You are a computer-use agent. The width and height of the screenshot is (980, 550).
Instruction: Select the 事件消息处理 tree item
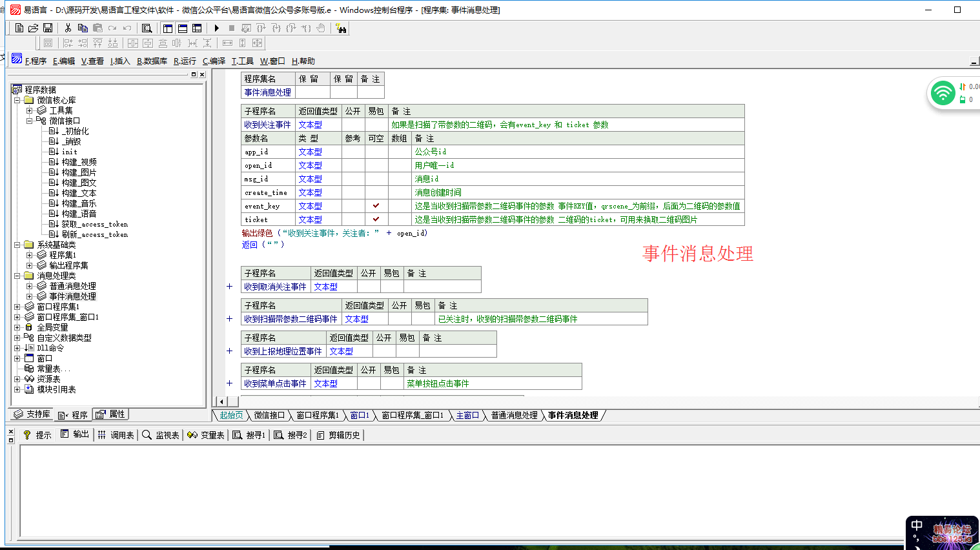pyautogui.click(x=72, y=296)
